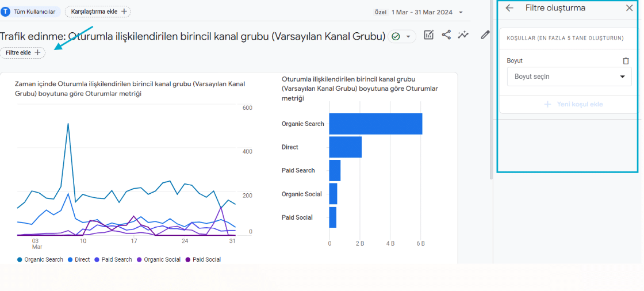644x291 pixels.
Task: Go back using the filter panel arrow
Action: click(509, 8)
